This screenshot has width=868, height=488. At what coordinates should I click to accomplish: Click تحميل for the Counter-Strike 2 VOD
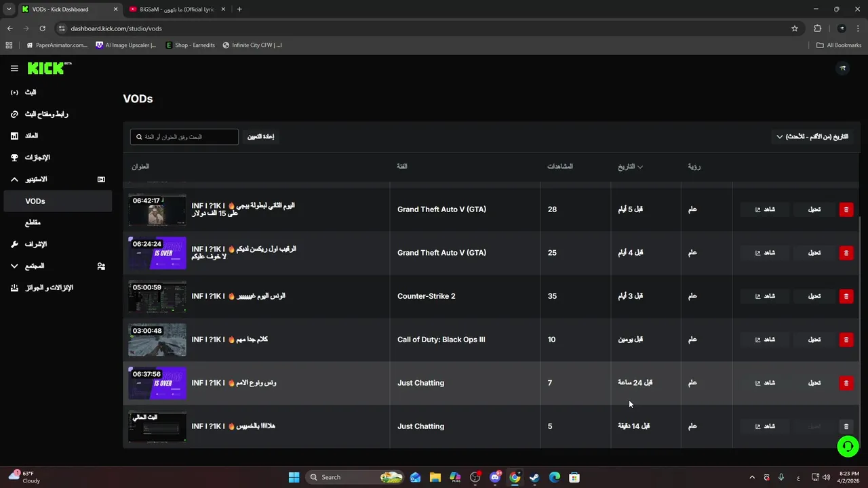(814, 296)
